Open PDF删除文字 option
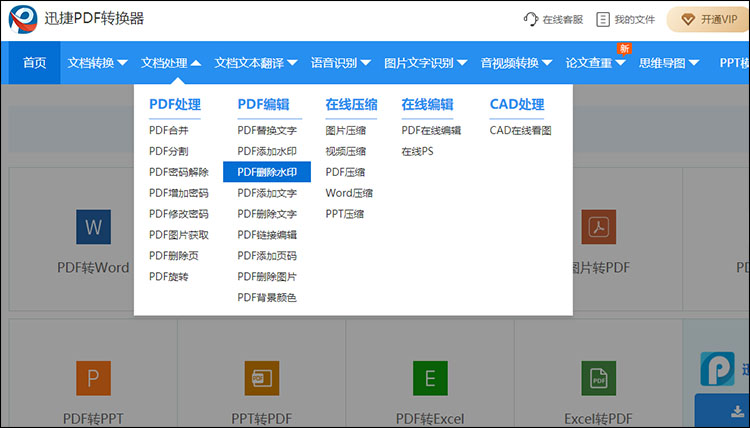The width and height of the screenshot is (750, 428). (x=267, y=214)
